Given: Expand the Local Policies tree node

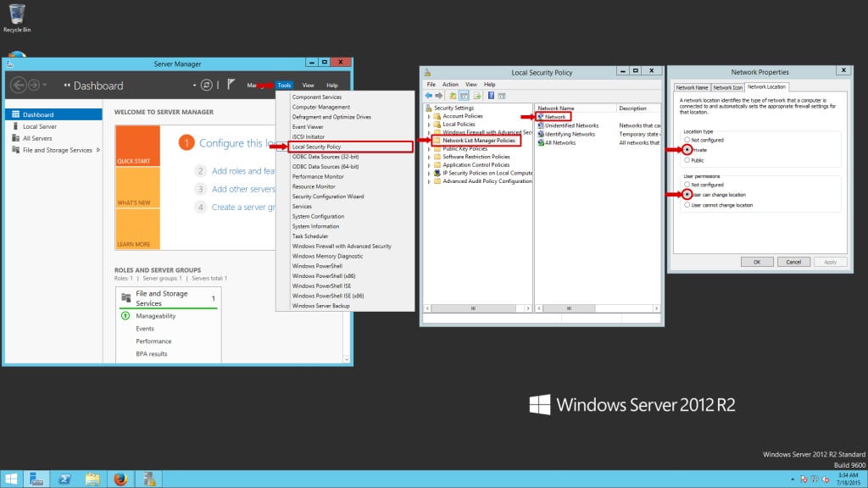Looking at the screenshot, I should (431, 124).
